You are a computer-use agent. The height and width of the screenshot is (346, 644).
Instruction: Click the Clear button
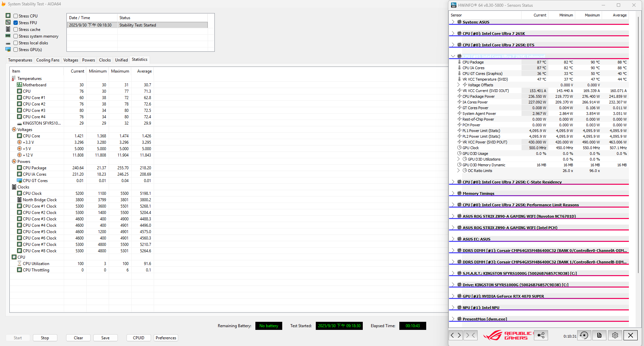[78, 338]
